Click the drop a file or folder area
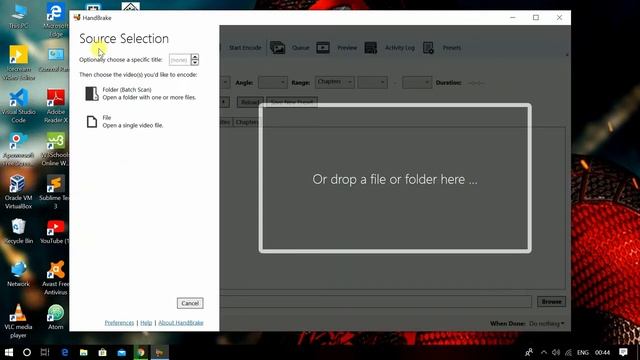Image resolution: width=640 pixels, height=360 pixels. (395, 178)
